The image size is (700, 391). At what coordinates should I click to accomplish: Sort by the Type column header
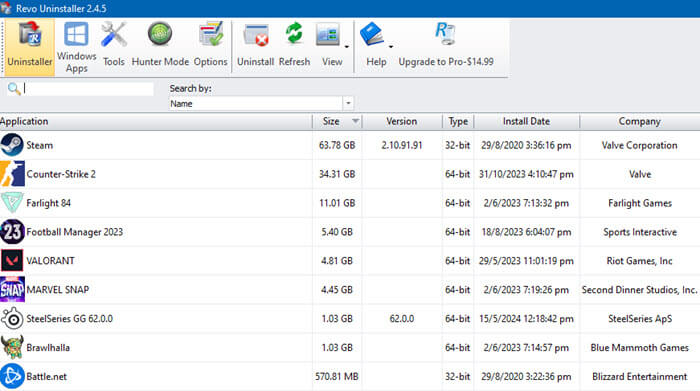coord(458,121)
